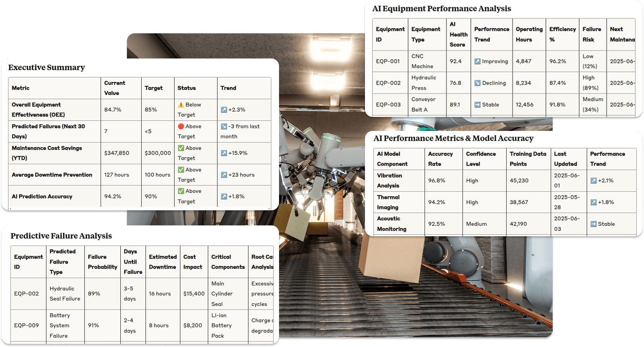Click the warning icon in OEE status
Image resolution: width=644 pixels, height=347 pixels.
tap(181, 105)
